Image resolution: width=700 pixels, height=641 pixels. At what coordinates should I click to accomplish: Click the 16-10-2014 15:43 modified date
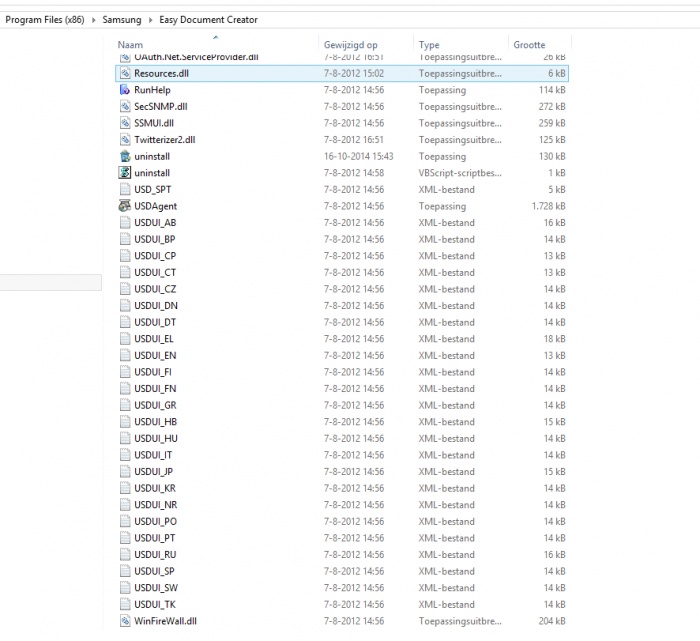click(x=358, y=156)
